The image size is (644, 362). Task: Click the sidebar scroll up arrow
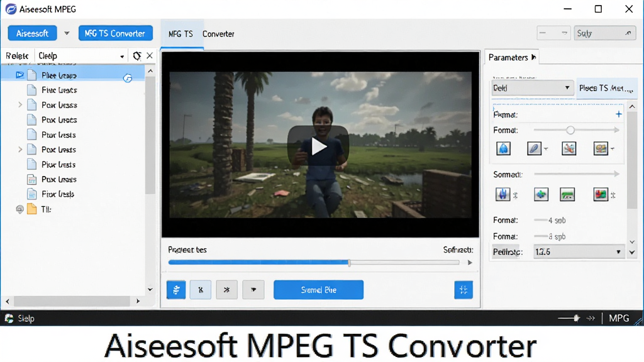click(x=150, y=71)
